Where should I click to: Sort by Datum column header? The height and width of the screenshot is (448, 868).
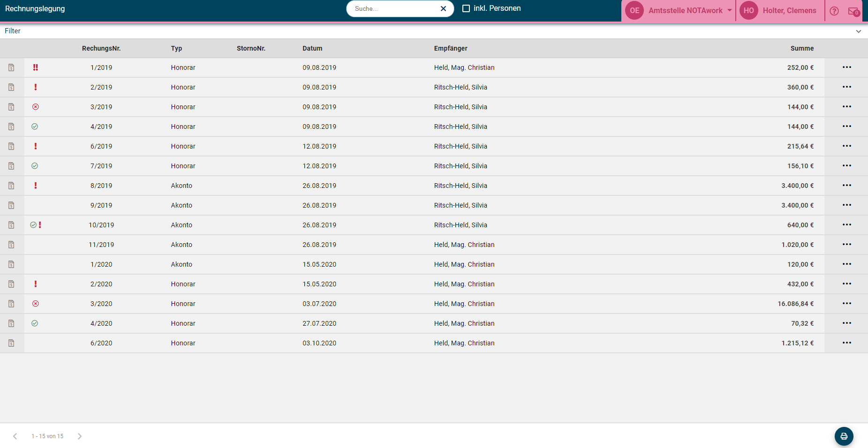312,48
